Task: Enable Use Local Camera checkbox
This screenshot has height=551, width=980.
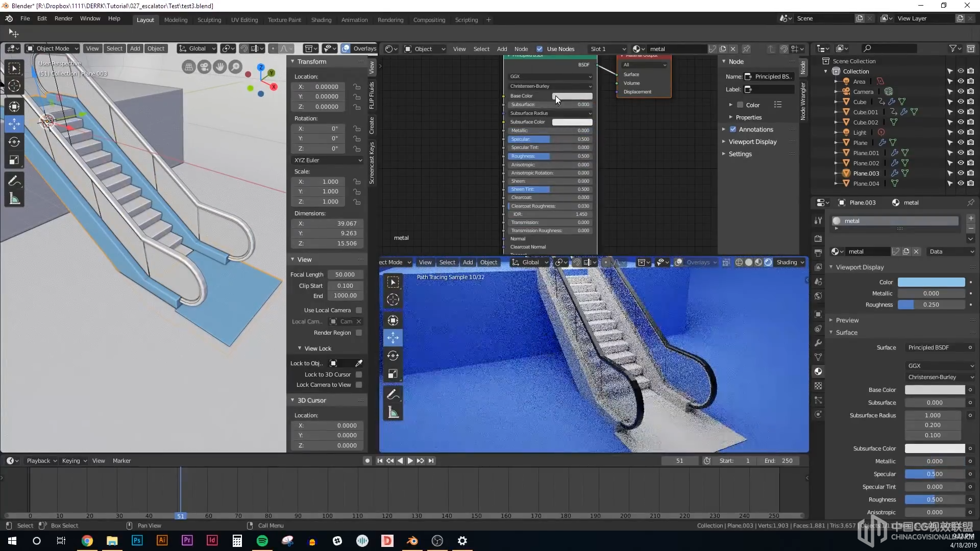Action: click(x=359, y=310)
